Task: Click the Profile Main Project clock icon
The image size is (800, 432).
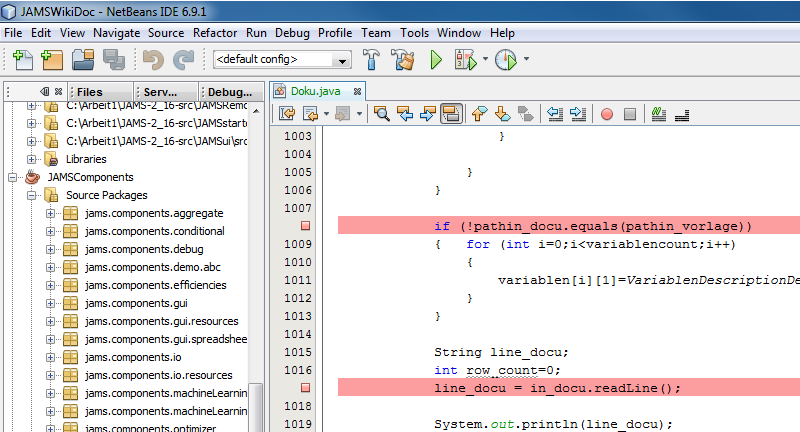Action: point(506,60)
